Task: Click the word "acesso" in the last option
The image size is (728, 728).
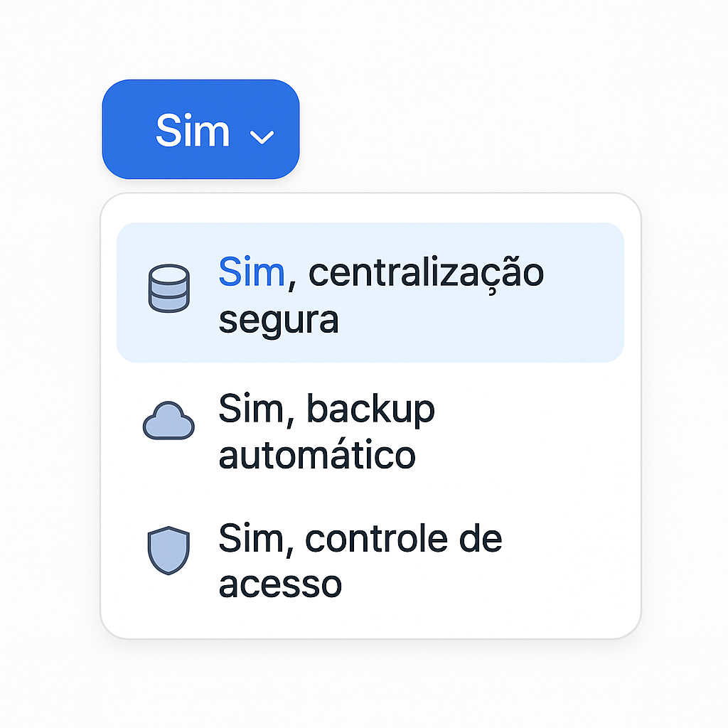Action: [280, 585]
